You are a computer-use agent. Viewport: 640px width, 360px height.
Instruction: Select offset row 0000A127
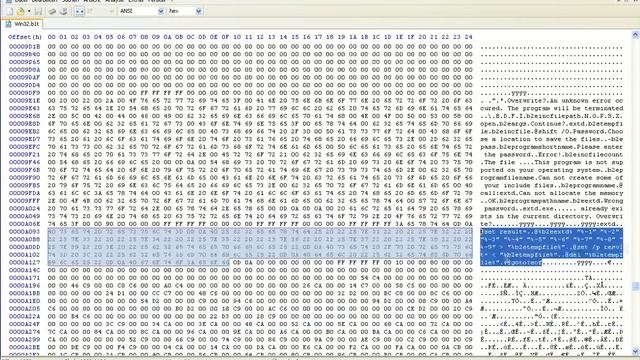coord(25,262)
